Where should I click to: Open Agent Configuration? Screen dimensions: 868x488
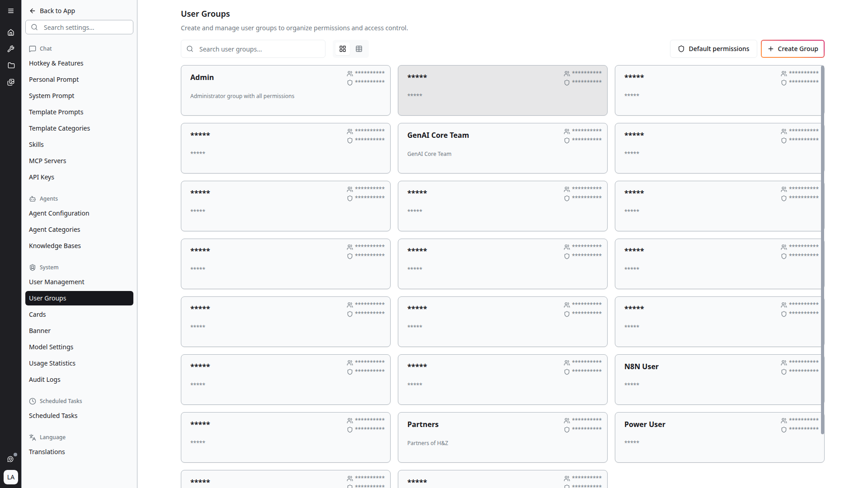pos(79,213)
